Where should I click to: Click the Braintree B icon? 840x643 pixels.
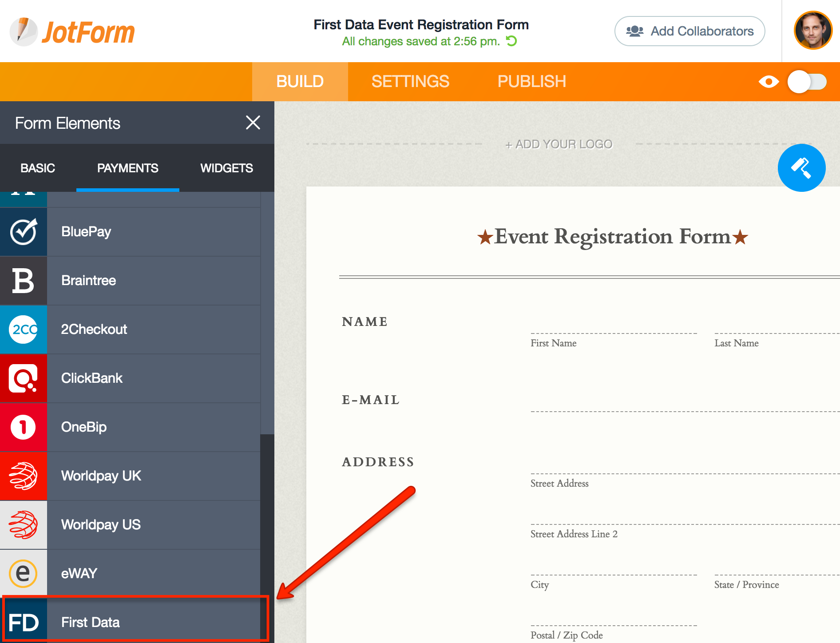click(x=24, y=281)
